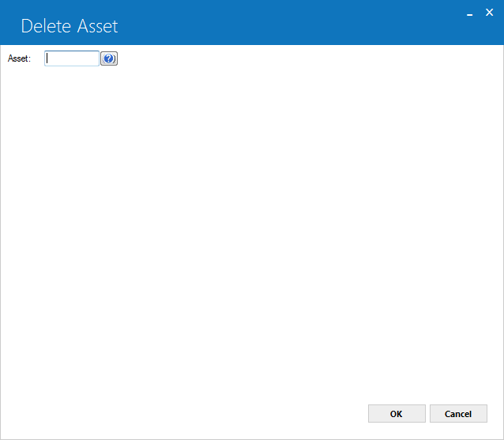504x440 pixels.
Task: Choose OK to delete the asset
Action: coord(397,414)
